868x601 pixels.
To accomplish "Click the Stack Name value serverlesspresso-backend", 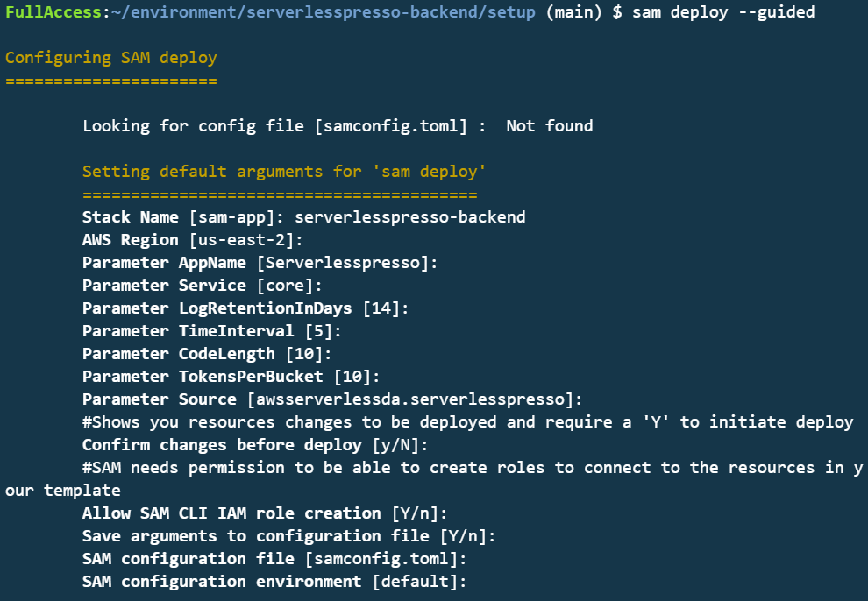I will 409,217.
